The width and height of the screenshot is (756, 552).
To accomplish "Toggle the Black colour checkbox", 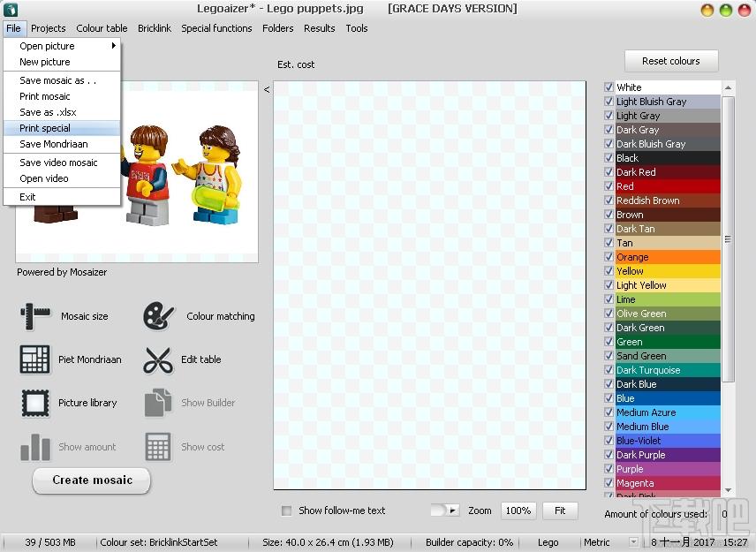I will tap(609, 157).
